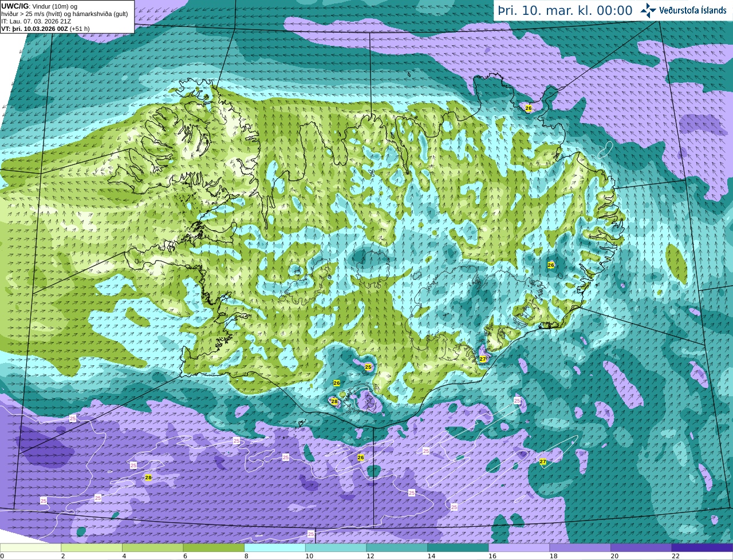Click the deep purple 20–22 legend swatch
The height and width of the screenshot is (560, 733).
pyautogui.click(x=641, y=548)
